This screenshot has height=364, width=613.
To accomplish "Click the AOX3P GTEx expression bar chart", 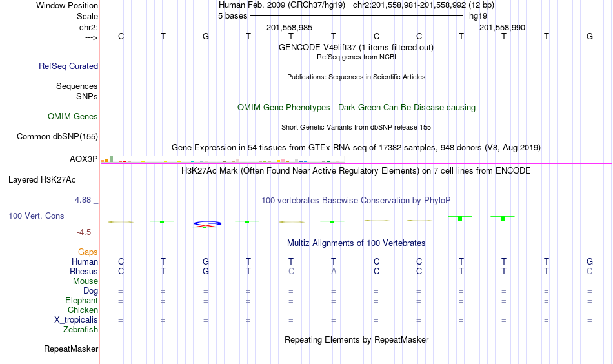I will click(x=223, y=159).
